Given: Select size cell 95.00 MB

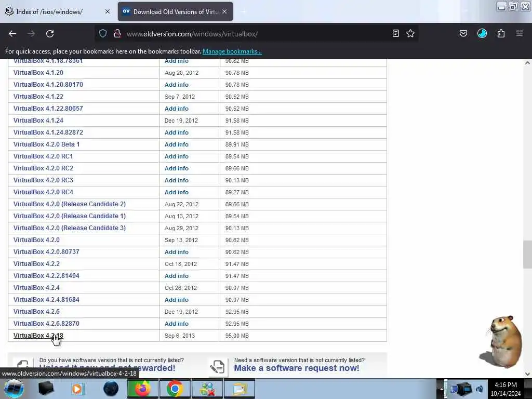Looking at the screenshot, I should (x=237, y=336).
